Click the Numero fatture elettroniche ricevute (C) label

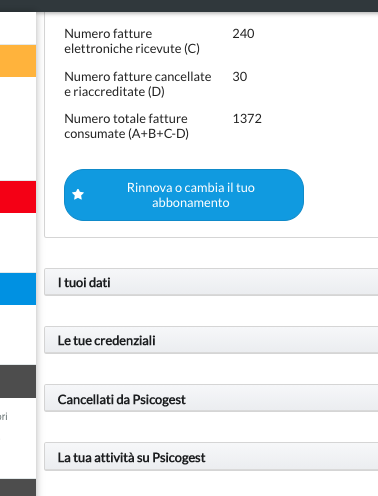click(132, 41)
